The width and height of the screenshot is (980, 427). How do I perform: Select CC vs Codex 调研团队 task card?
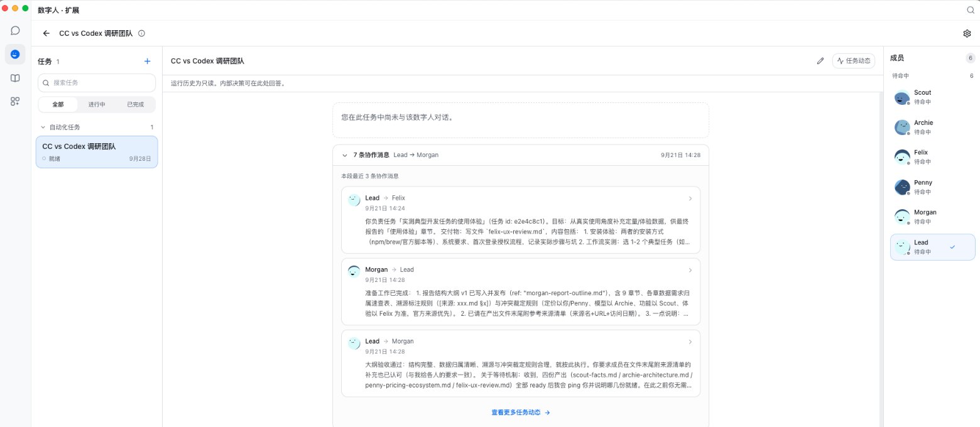(97, 152)
